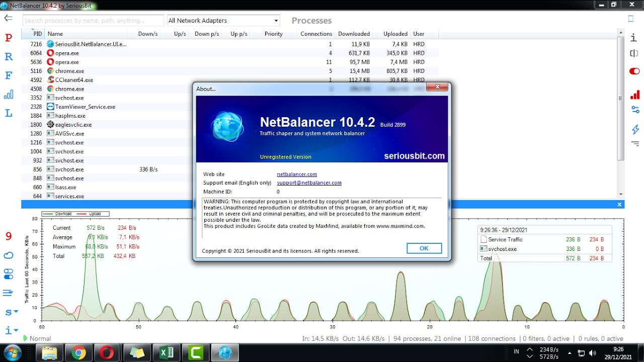
Task: Click the blue square icon at top right
Action: [x=631, y=19]
